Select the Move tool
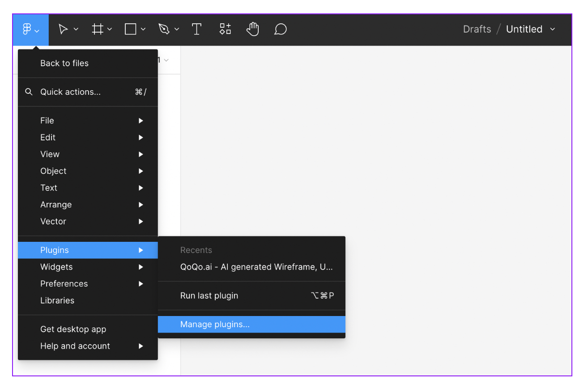Image resolution: width=588 pixels, height=392 pixels. click(63, 29)
